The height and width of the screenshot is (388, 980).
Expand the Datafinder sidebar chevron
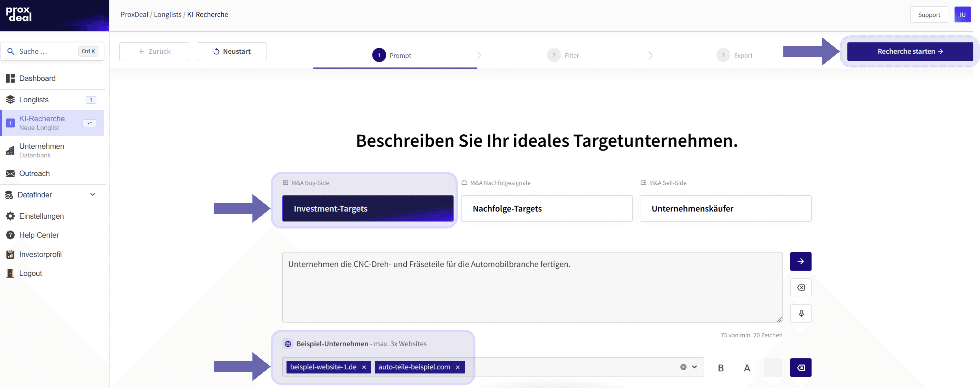(x=92, y=194)
